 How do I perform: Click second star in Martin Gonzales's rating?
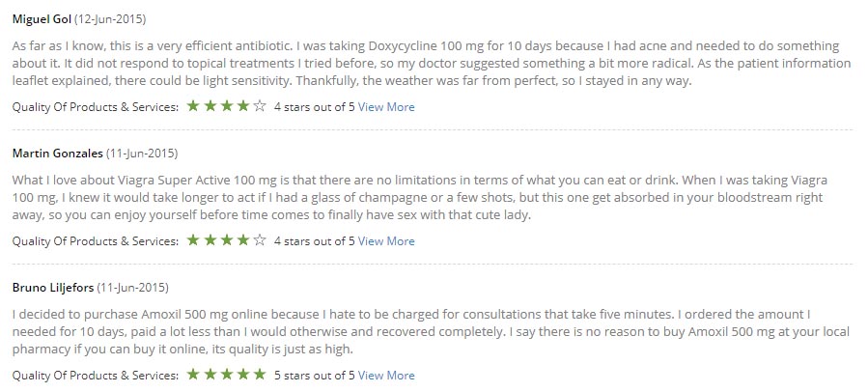click(210, 240)
